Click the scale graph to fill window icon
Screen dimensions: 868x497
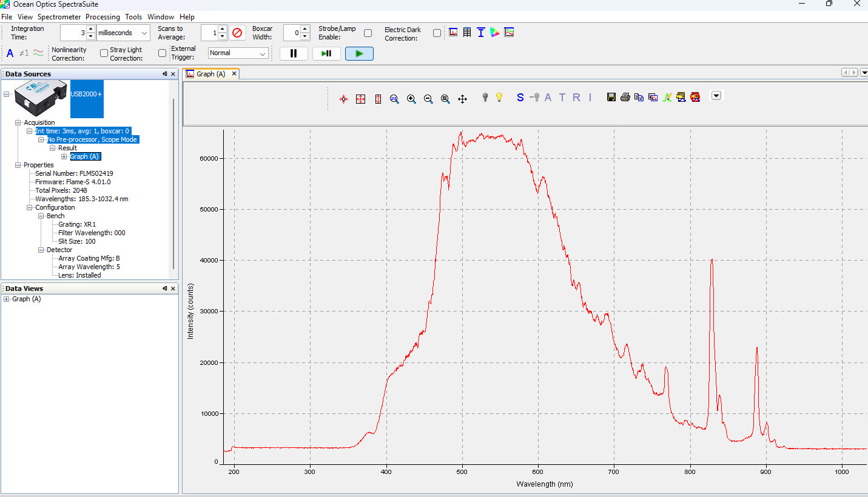point(361,99)
